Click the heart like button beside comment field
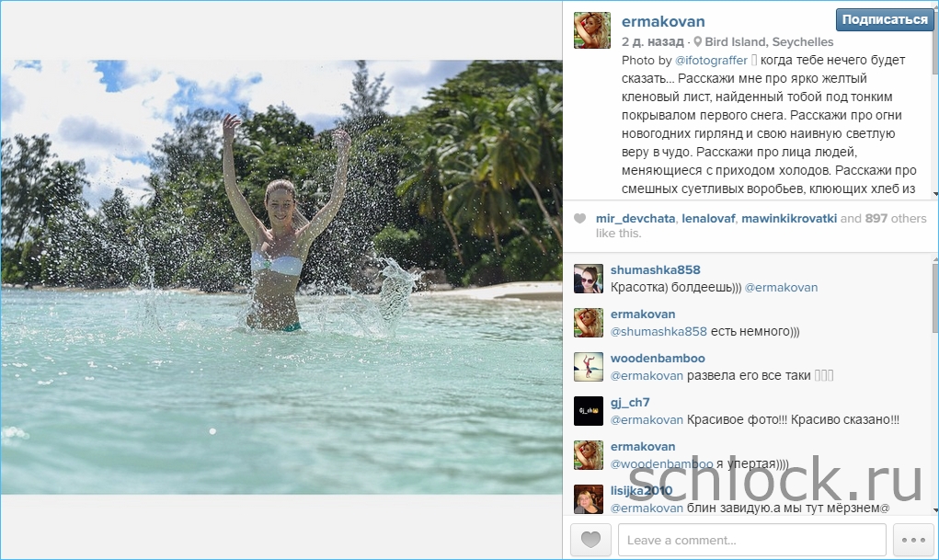The image size is (939, 560). [590, 540]
